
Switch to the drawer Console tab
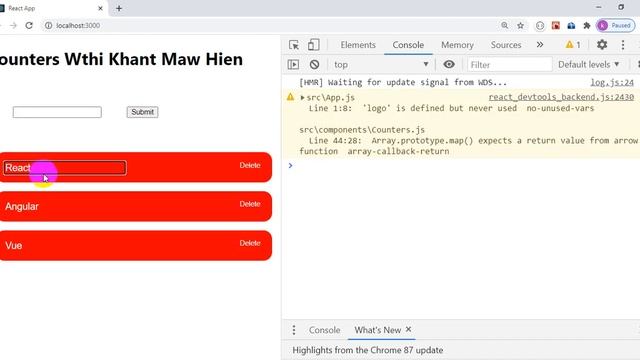(324, 330)
